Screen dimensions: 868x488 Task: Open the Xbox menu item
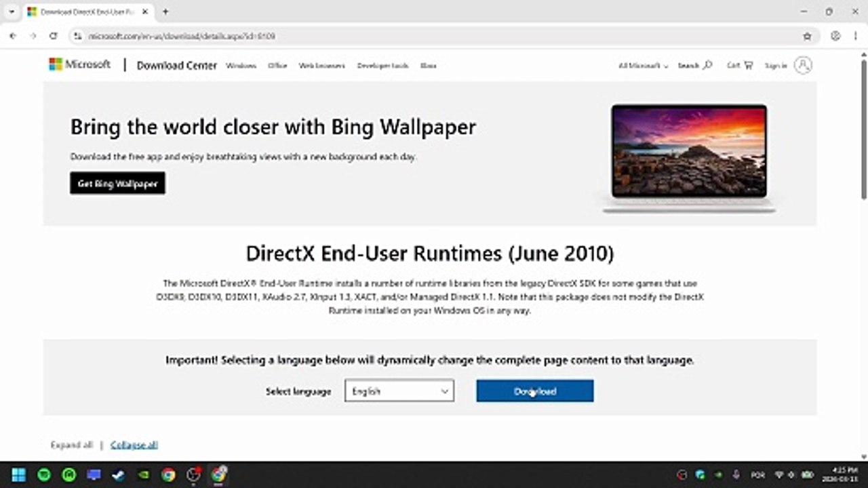429,66
